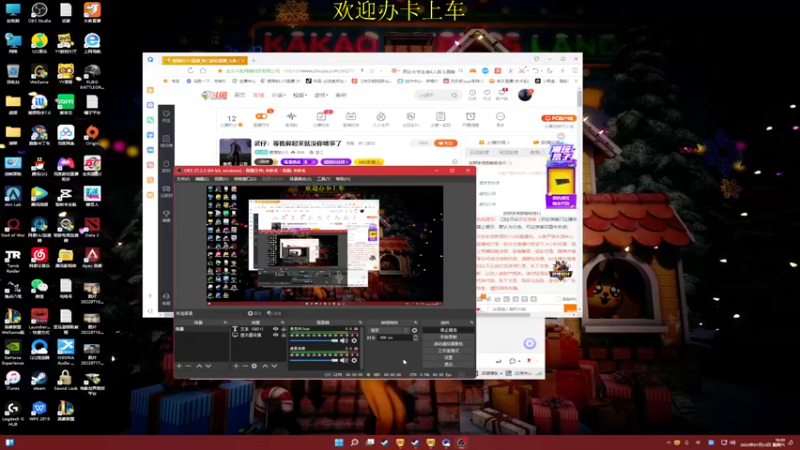This screenshot has height=450, width=800.
Task: Pop out the Audio Mixer dock panel
Action: click(x=360, y=322)
